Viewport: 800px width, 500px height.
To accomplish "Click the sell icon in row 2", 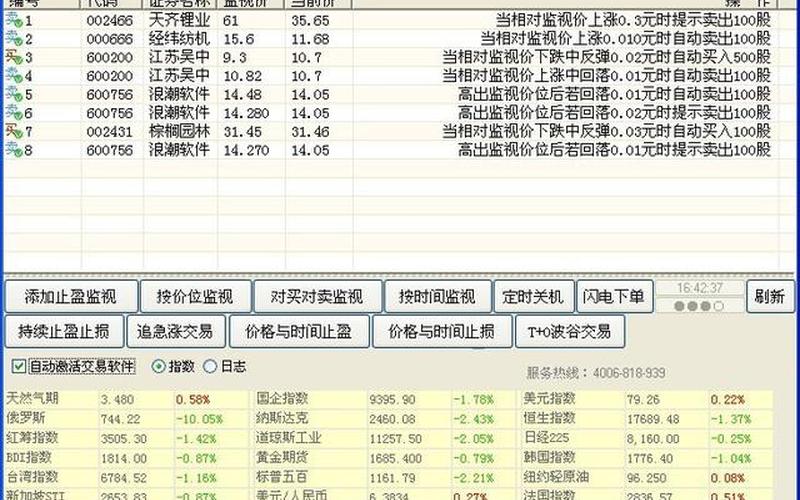I will point(14,39).
